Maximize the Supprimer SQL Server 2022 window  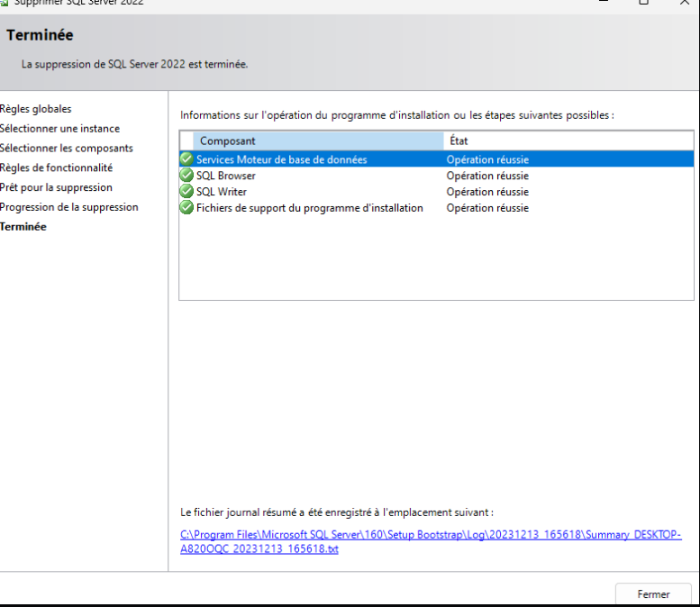point(643,2)
